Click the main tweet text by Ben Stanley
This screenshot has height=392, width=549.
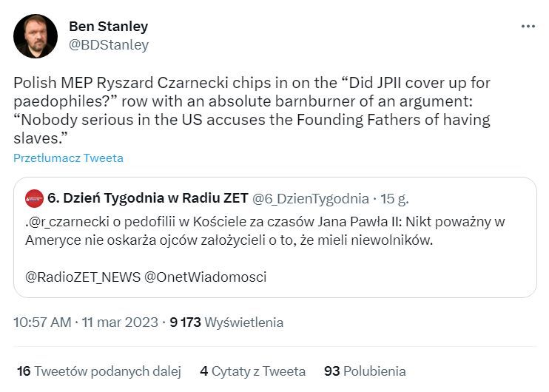tap(252, 111)
